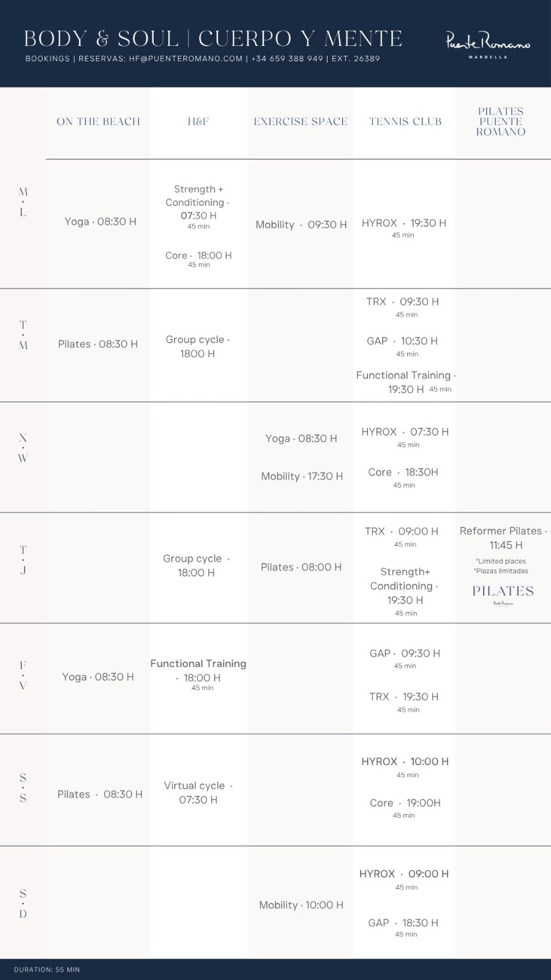551x980 pixels.
Task: Select the ON THE BEACH column header
Action: click(98, 121)
